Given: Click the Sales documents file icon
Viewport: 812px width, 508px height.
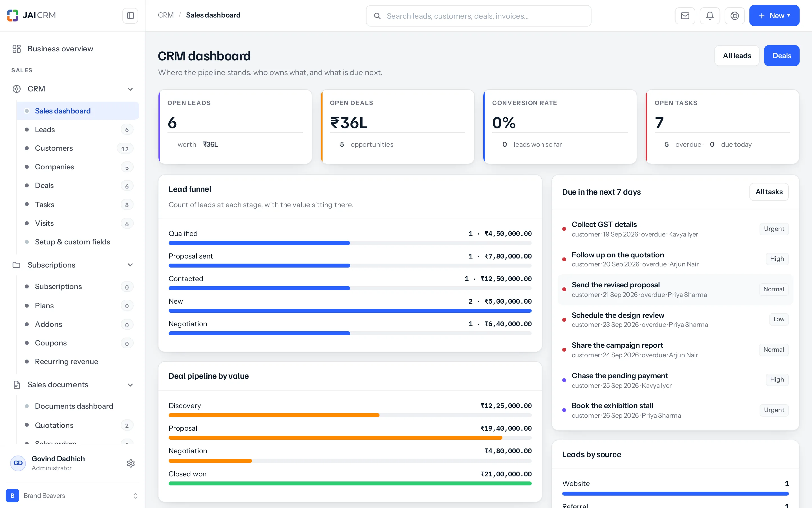Looking at the screenshot, I should coord(16,384).
